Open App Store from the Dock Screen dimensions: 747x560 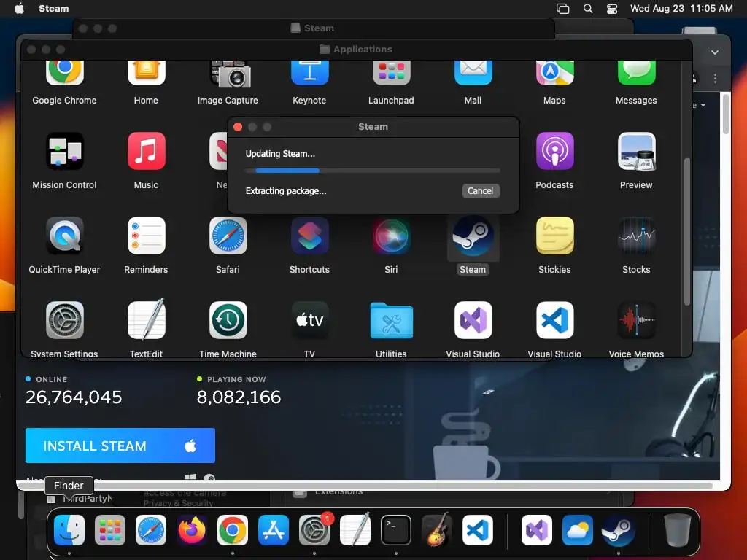274,530
